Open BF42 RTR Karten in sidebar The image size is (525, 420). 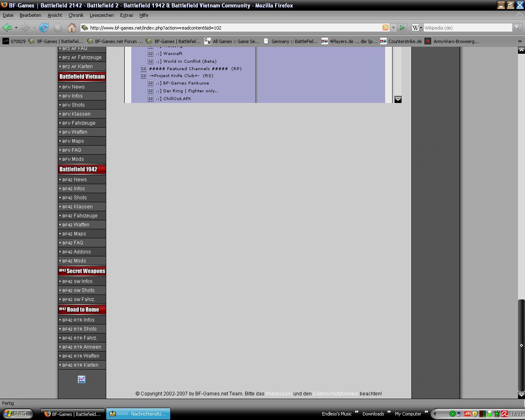point(82,365)
